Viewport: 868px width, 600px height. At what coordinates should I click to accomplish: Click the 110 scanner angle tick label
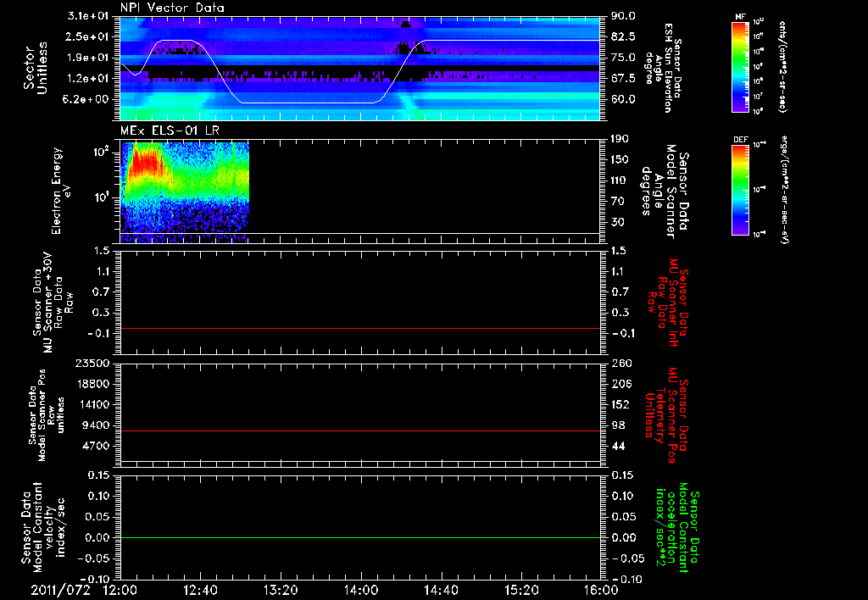pyautogui.click(x=620, y=181)
